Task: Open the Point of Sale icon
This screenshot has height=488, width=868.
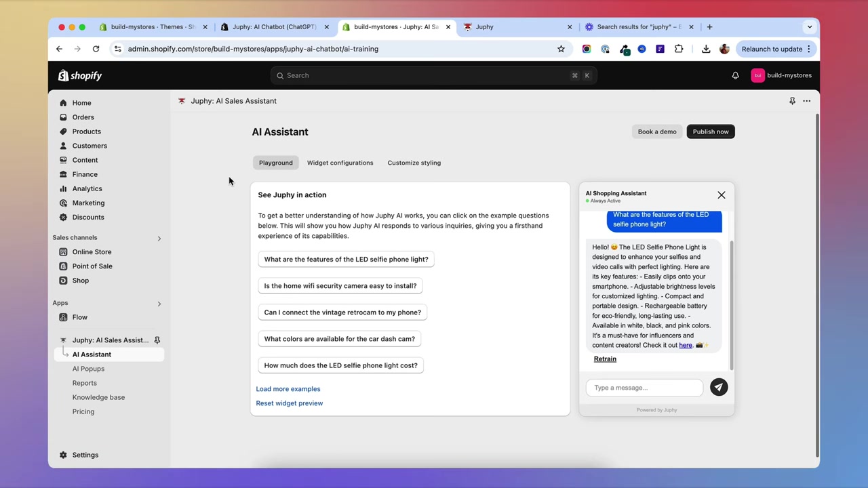Action: coord(63,266)
